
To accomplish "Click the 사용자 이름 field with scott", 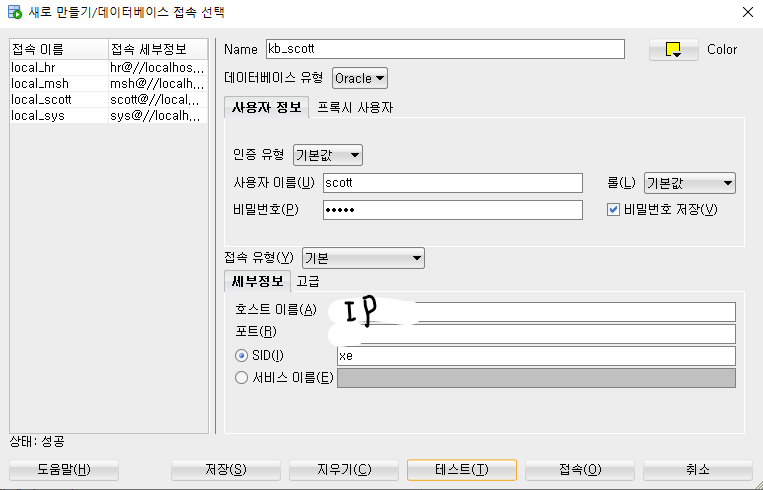I will click(453, 183).
